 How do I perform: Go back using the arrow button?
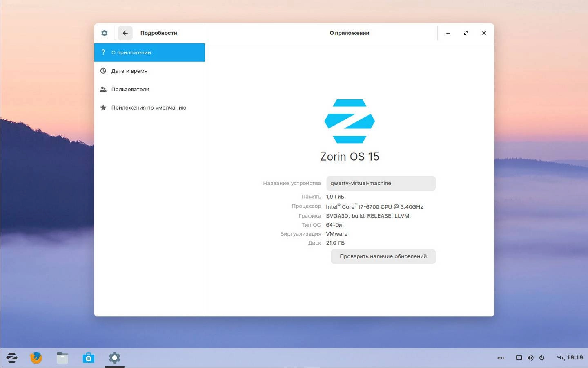click(125, 33)
